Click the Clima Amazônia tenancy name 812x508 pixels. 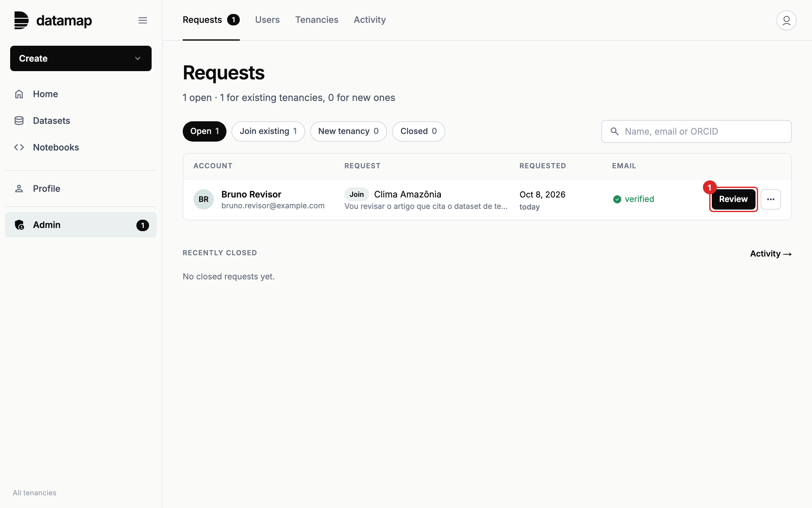[407, 194]
